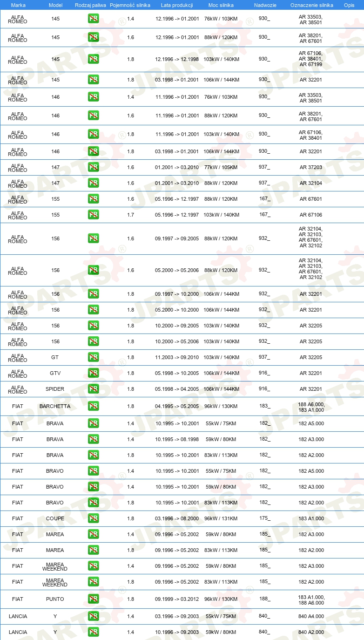364x640 pixels.
Task: Click the Moc silnika column header
Action: click(221, 5)
